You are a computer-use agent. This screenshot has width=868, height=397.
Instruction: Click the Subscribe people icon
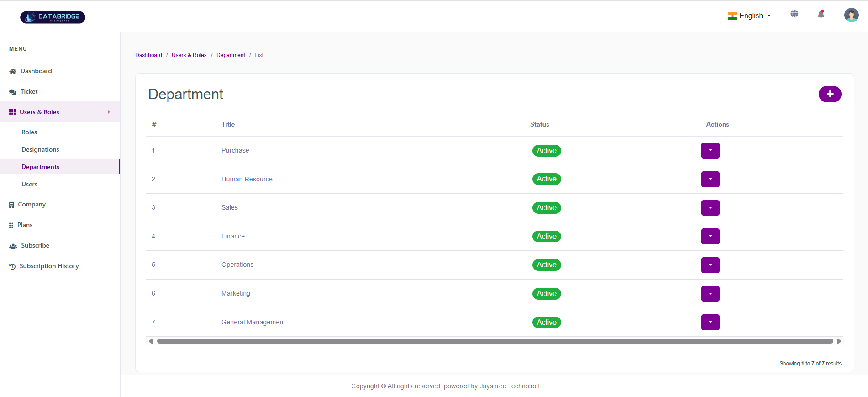(x=13, y=246)
